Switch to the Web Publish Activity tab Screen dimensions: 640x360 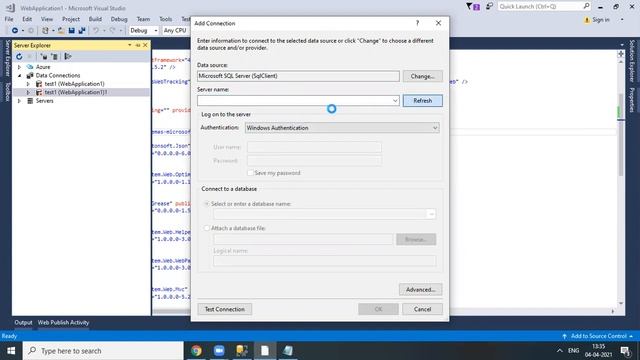tap(63, 322)
